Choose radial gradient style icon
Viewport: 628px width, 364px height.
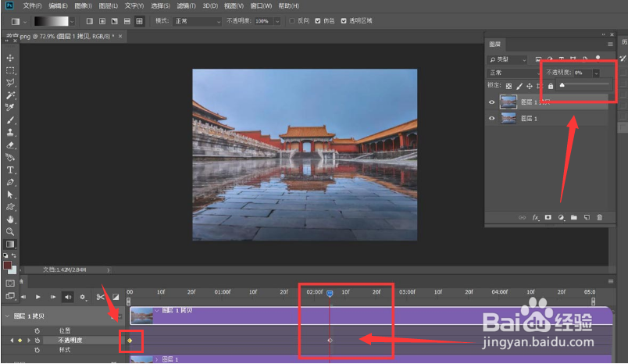click(x=102, y=21)
